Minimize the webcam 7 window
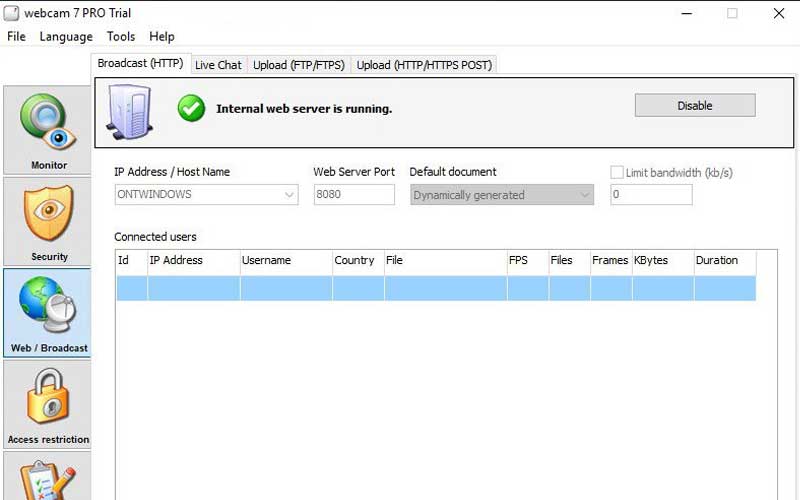 coord(687,13)
